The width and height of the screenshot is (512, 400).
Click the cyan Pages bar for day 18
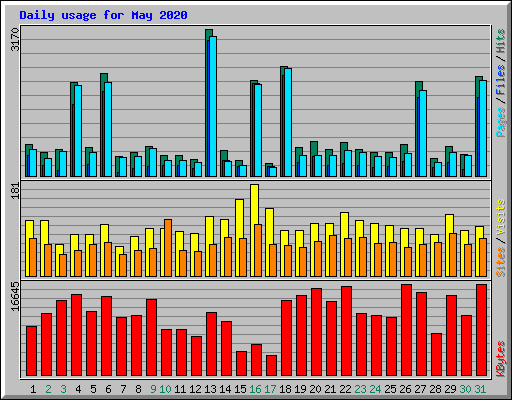(288, 122)
